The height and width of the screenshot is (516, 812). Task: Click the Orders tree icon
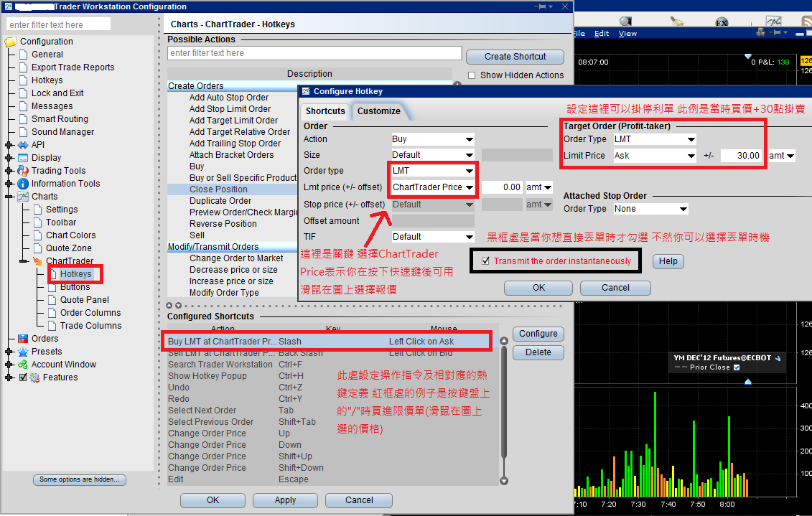pyautogui.click(x=23, y=339)
